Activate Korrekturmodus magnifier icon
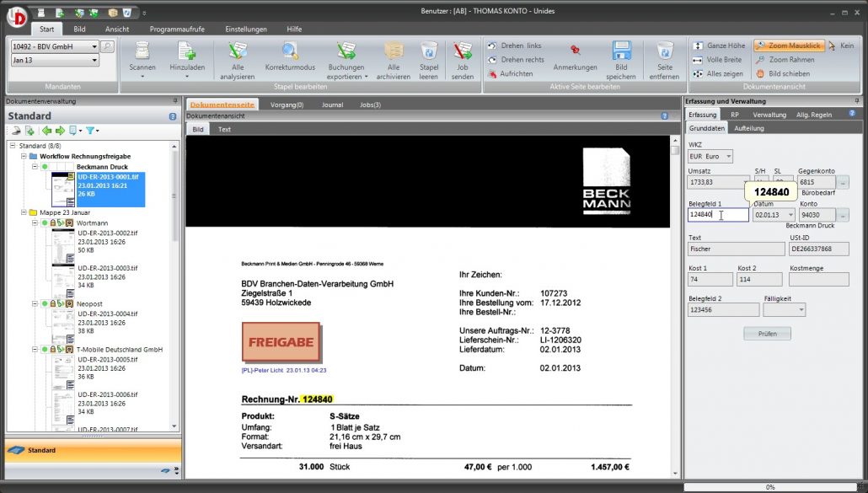Screen dimensions: 868x493 (290, 51)
